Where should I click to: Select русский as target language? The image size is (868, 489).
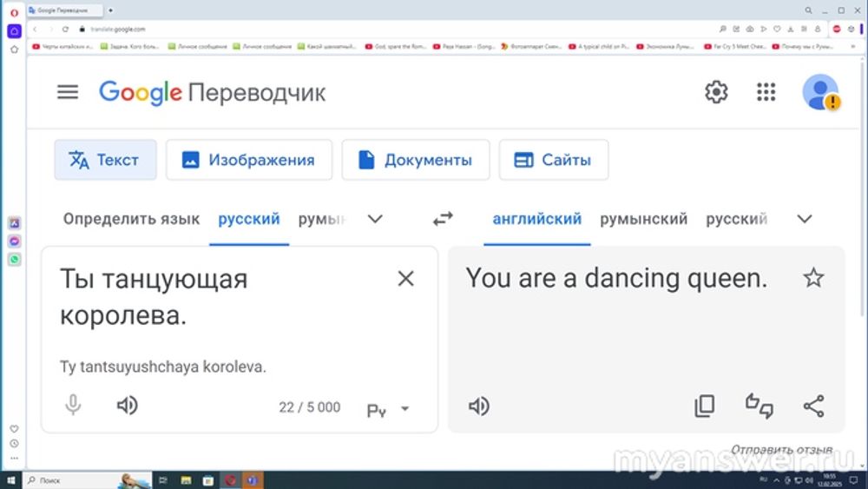click(737, 219)
